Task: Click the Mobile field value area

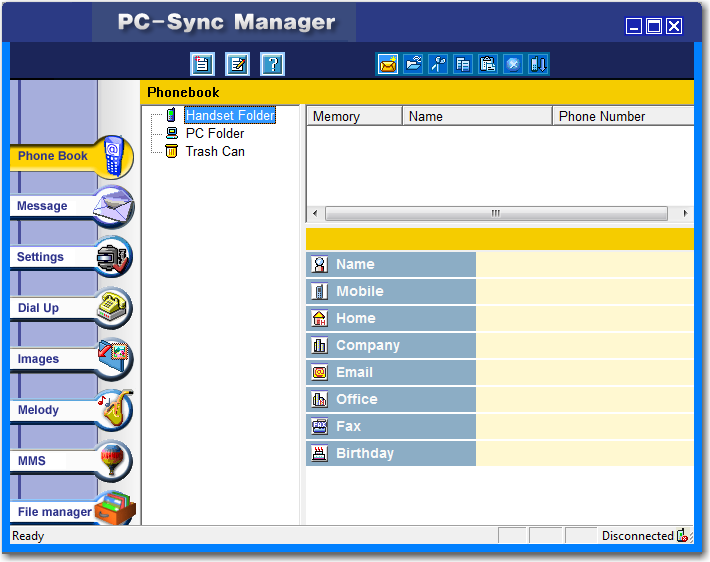Action: [x=584, y=292]
